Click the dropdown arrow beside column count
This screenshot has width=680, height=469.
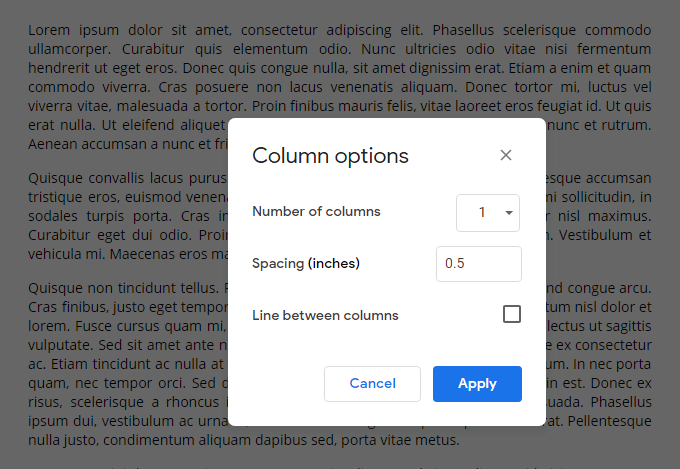click(x=508, y=212)
